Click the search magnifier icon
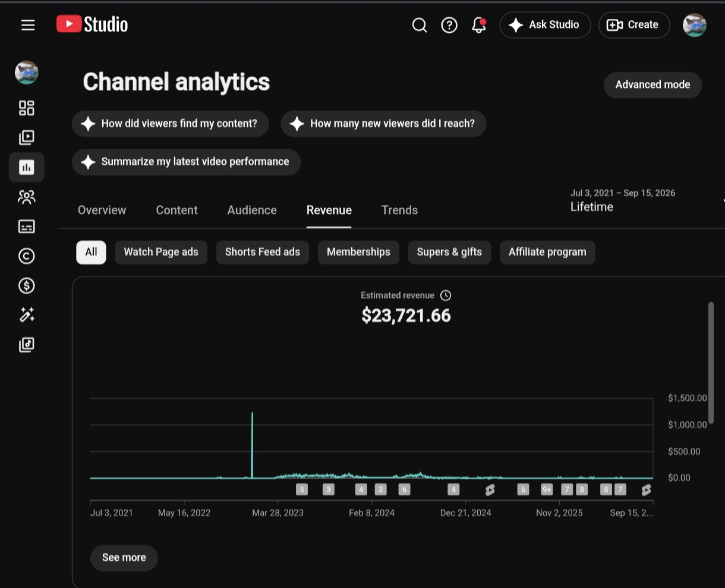725x588 pixels. 420,25
